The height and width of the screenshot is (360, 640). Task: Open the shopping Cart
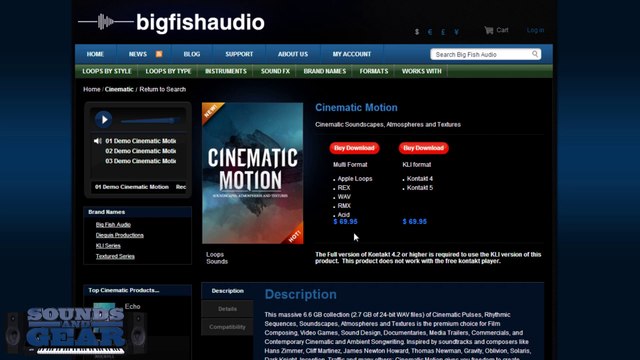click(x=496, y=30)
